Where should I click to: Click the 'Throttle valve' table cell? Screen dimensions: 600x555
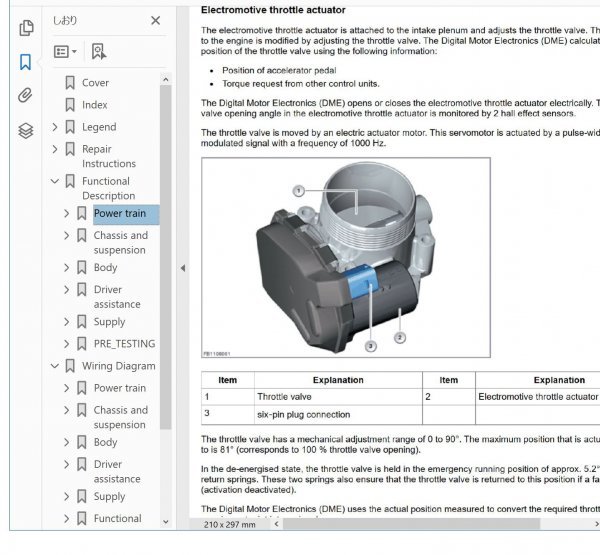(338, 397)
